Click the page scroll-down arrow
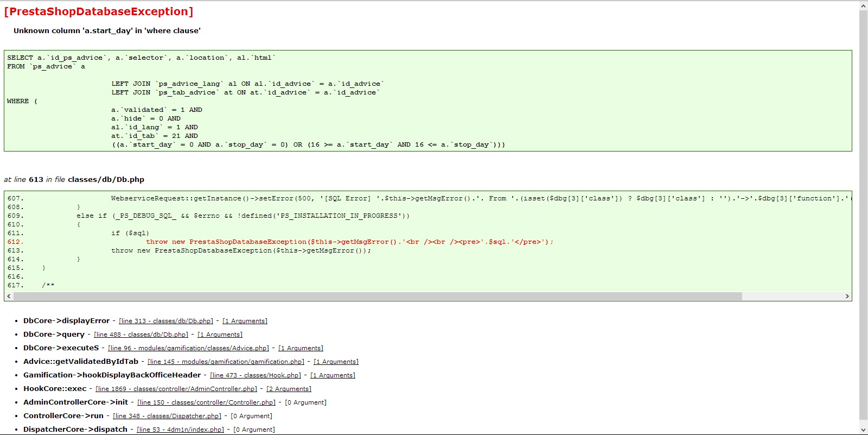868x435 pixels. [864, 430]
